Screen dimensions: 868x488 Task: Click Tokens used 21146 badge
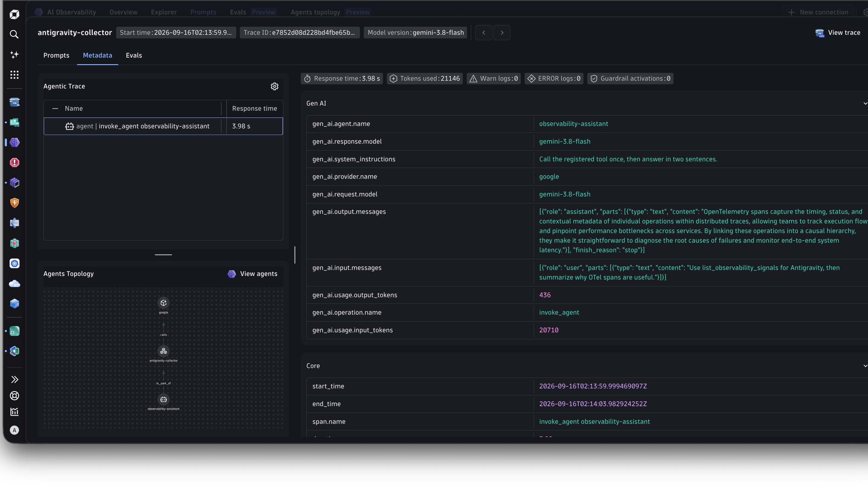point(425,79)
